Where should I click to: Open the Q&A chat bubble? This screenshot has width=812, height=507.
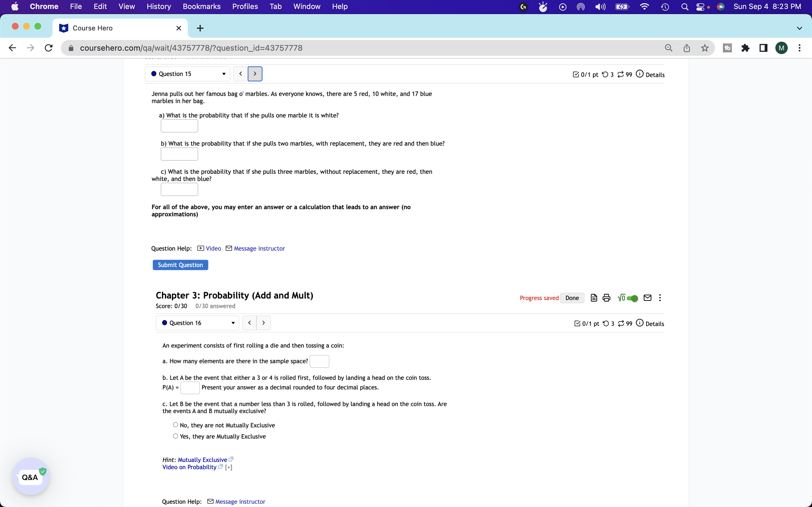click(30, 477)
